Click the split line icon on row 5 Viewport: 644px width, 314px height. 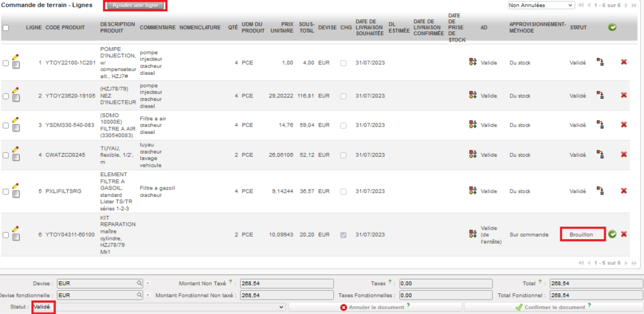600,191
